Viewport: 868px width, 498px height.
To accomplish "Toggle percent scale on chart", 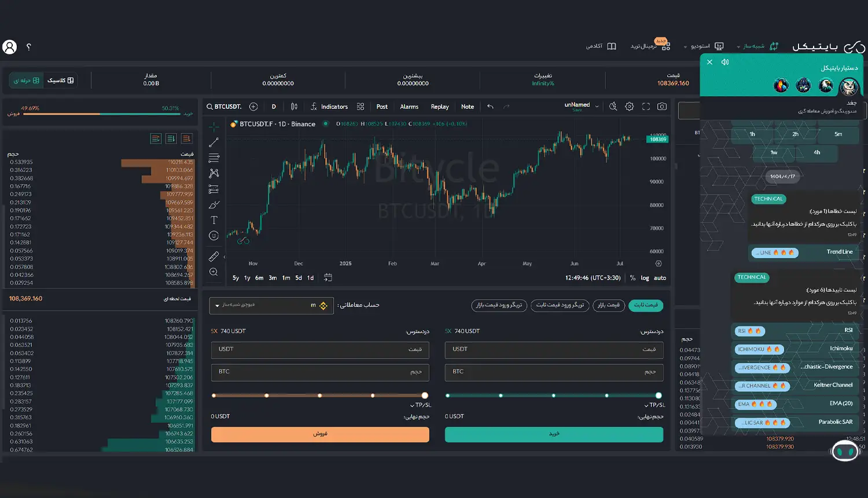I will [x=632, y=278].
